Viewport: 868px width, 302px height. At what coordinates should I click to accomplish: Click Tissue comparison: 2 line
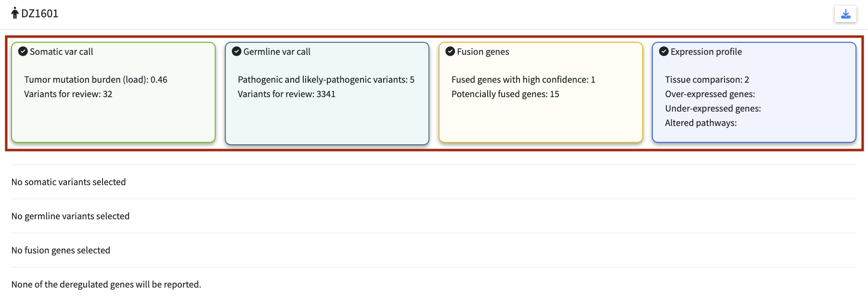[x=707, y=80]
